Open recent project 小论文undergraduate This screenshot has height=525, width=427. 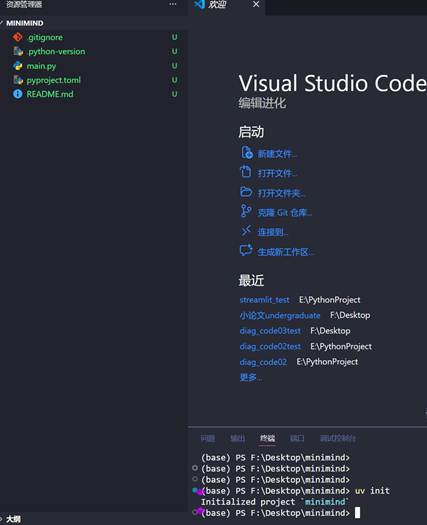click(280, 315)
